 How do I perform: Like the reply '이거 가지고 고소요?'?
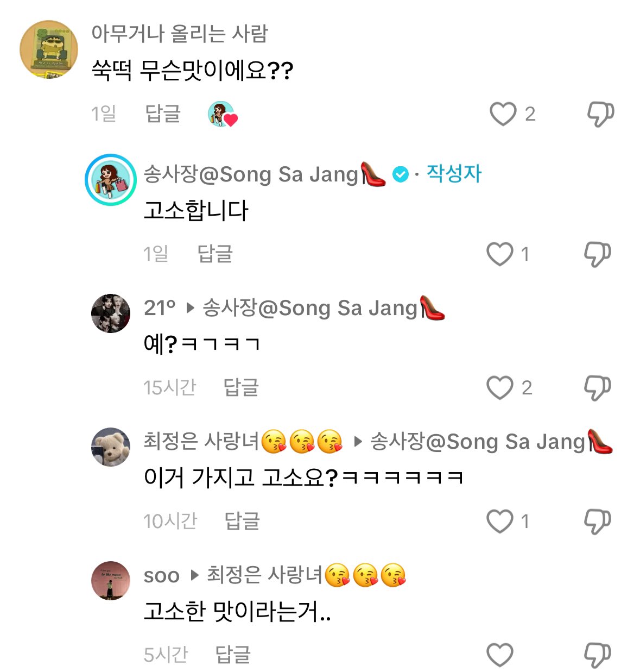pos(499,521)
